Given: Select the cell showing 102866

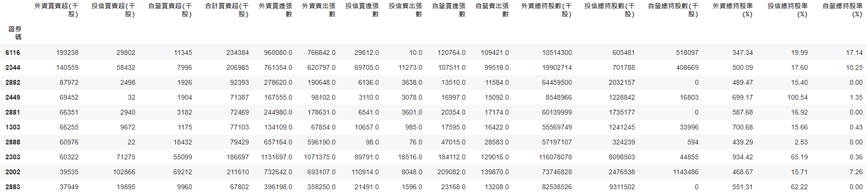Looking at the screenshot, I should click(x=124, y=172).
